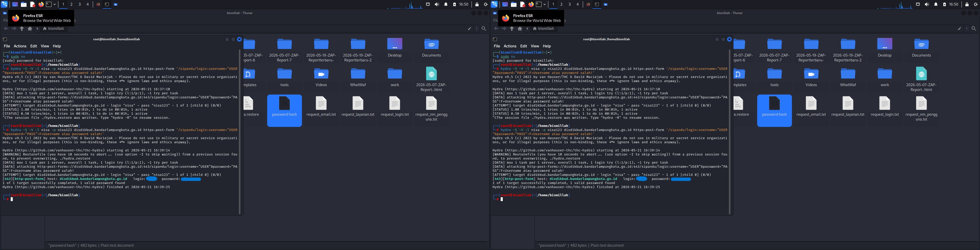The image size is (980, 250).
Task: Lock the screen from left monitor panel
Action: [x=477, y=5]
